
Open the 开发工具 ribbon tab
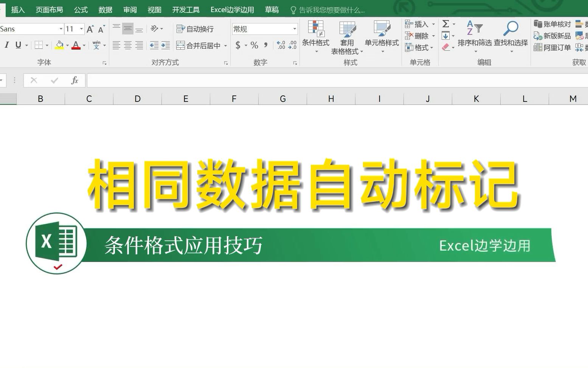[x=186, y=10]
